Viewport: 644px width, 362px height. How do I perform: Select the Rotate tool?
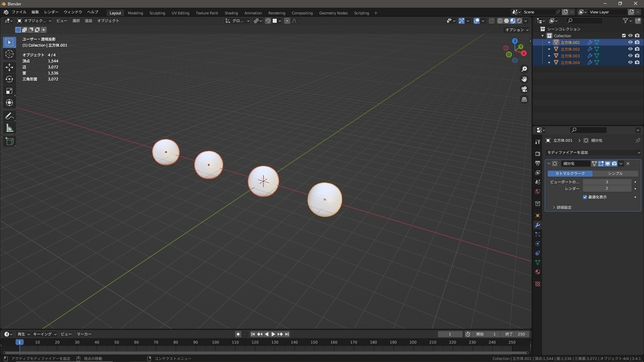click(9, 79)
